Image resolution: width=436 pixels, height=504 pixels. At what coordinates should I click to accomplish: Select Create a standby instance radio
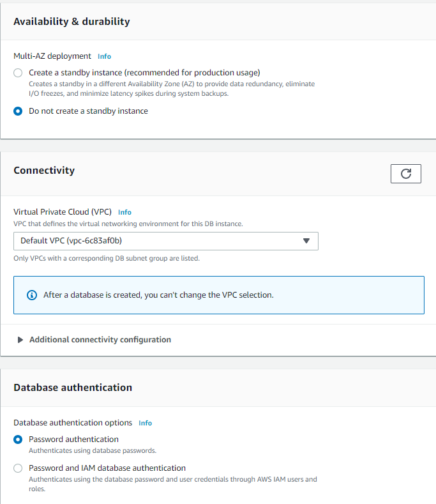18,73
